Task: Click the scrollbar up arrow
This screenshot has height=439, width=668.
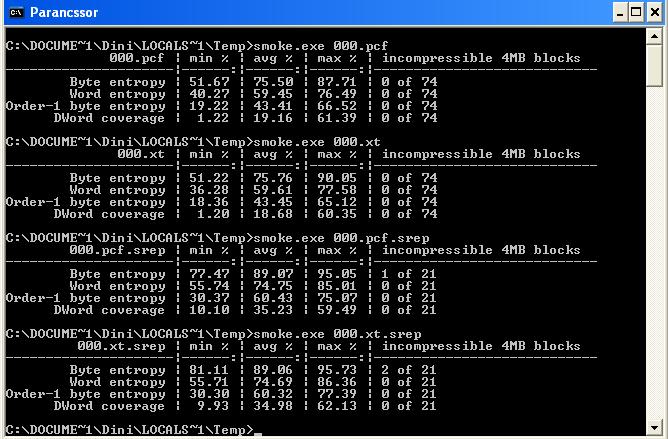Action: tap(654, 36)
